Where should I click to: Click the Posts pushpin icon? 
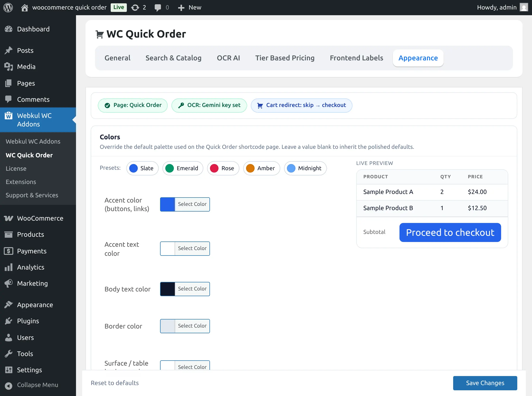[9, 50]
